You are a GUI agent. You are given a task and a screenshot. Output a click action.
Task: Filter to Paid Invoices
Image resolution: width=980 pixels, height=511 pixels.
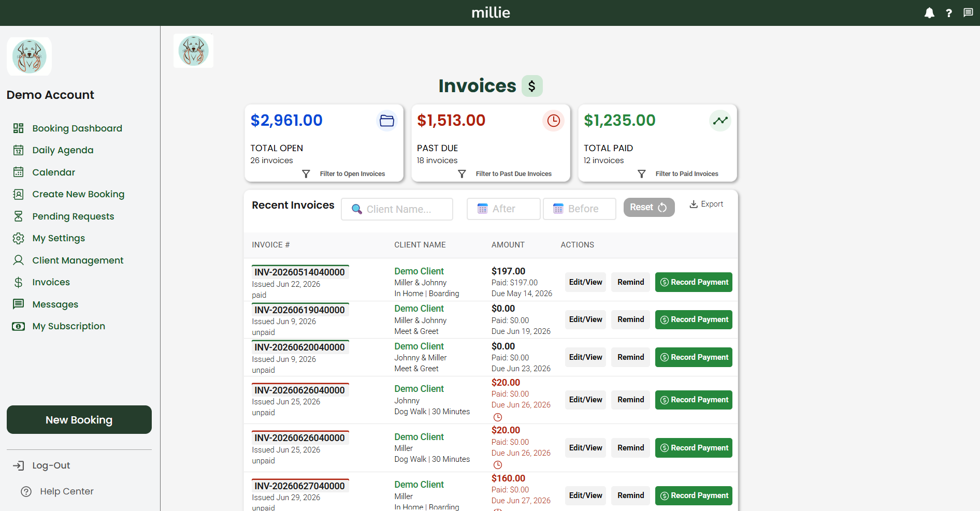click(687, 174)
